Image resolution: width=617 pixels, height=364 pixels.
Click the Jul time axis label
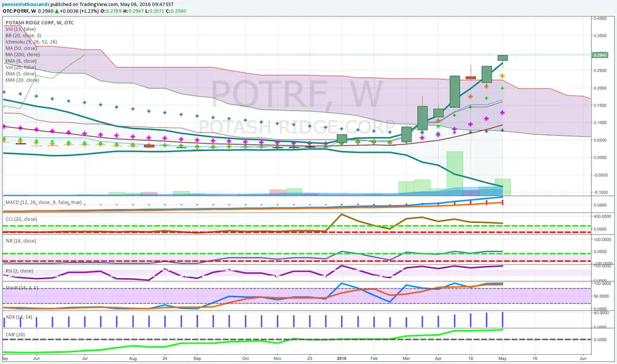(85, 359)
